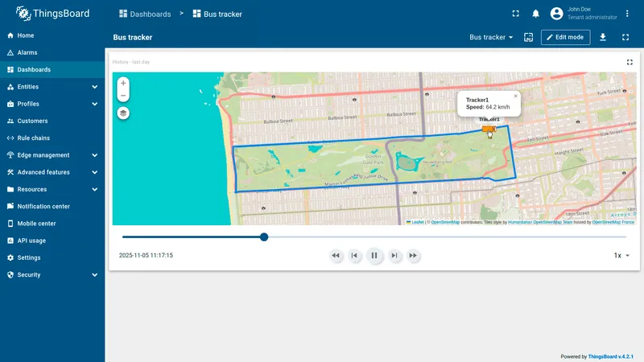Click the "History - last day" timewindow label

(131, 62)
